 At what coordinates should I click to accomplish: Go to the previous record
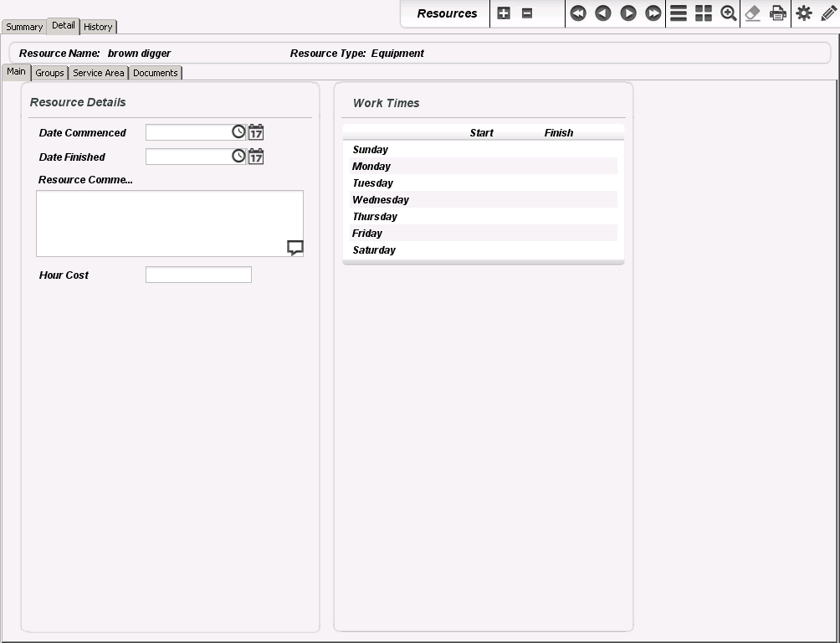[602, 13]
